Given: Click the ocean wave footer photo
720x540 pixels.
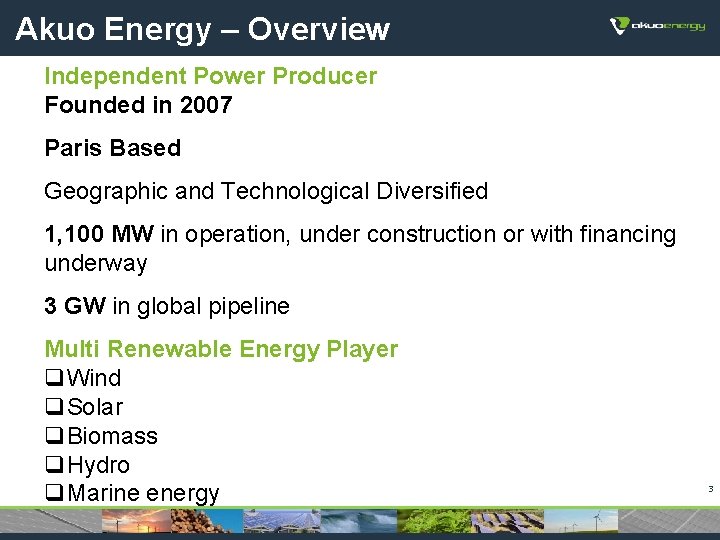Looking at the screenshot, I should click(359, 521).
